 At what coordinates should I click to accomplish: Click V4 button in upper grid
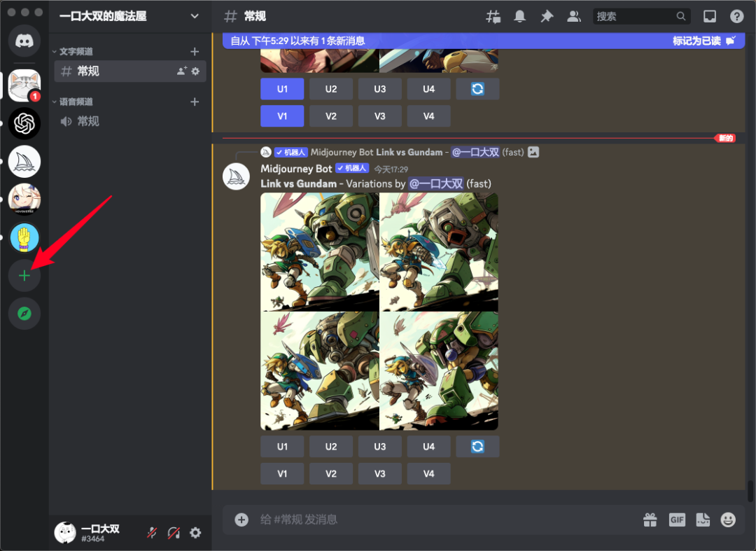pos(428,116)
